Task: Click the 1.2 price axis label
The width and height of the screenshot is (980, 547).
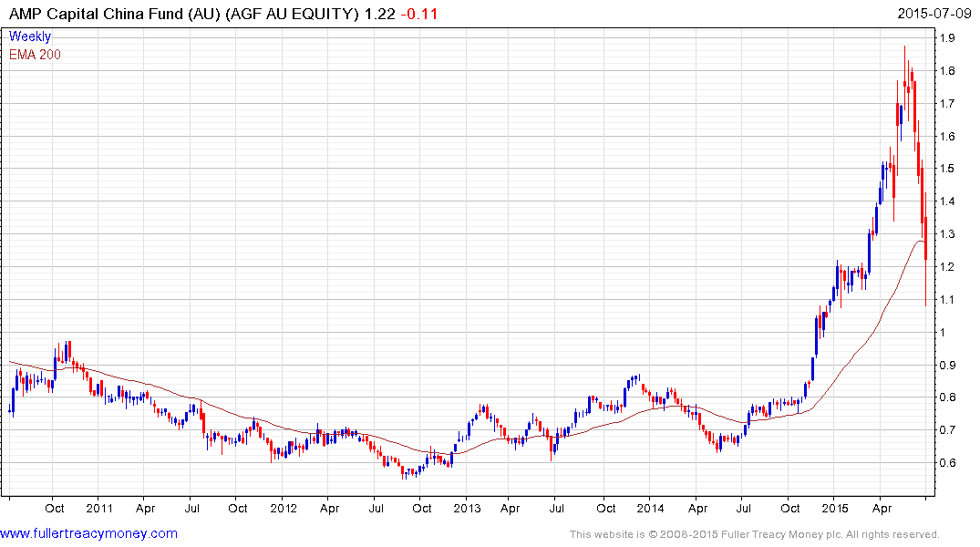Action: [x=947, y=267]
